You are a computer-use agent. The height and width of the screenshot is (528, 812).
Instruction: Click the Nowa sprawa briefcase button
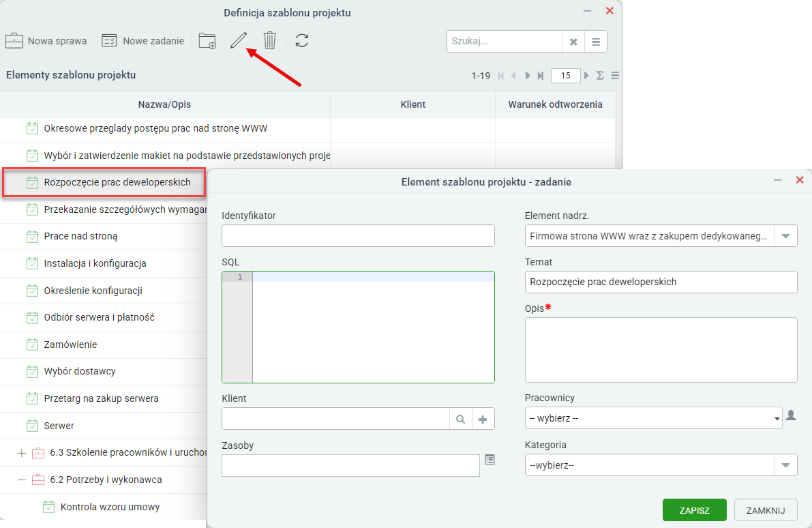coord(46,41)
